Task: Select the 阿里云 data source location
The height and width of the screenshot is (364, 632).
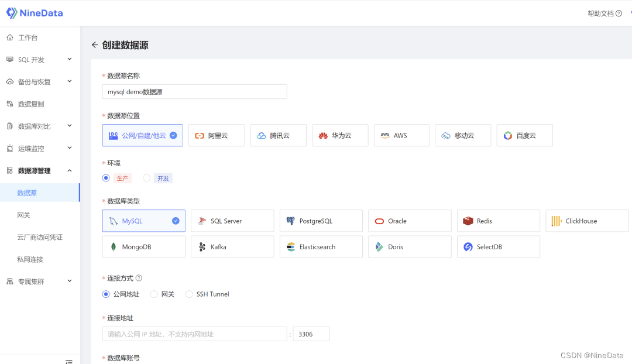Action: (x=217, y=135)
